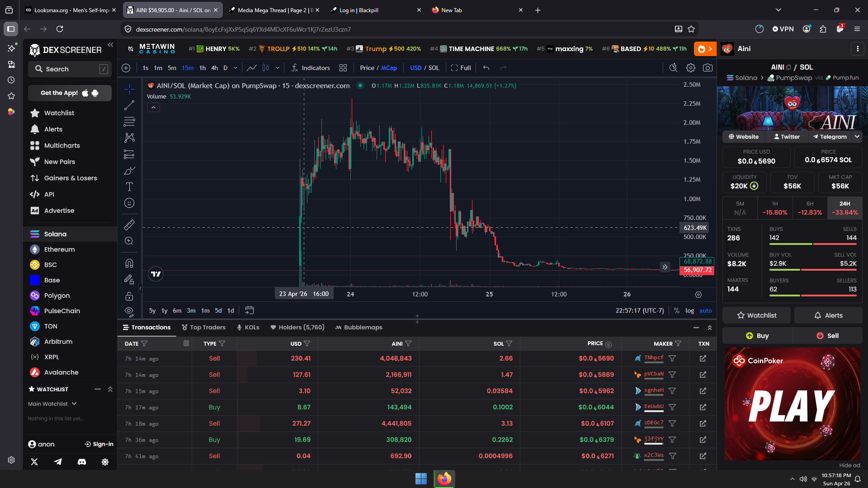The height and width of the screenshot is (488, 868).
Task: Expand more social links chevron
Action: pyautogui.click(x=857, y=136)
